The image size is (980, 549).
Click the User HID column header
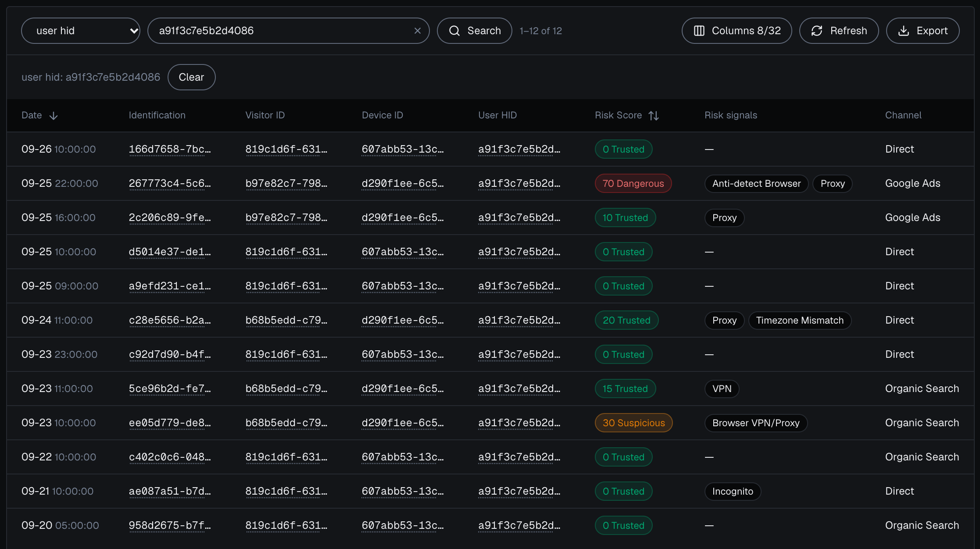[x=497, y=115]
